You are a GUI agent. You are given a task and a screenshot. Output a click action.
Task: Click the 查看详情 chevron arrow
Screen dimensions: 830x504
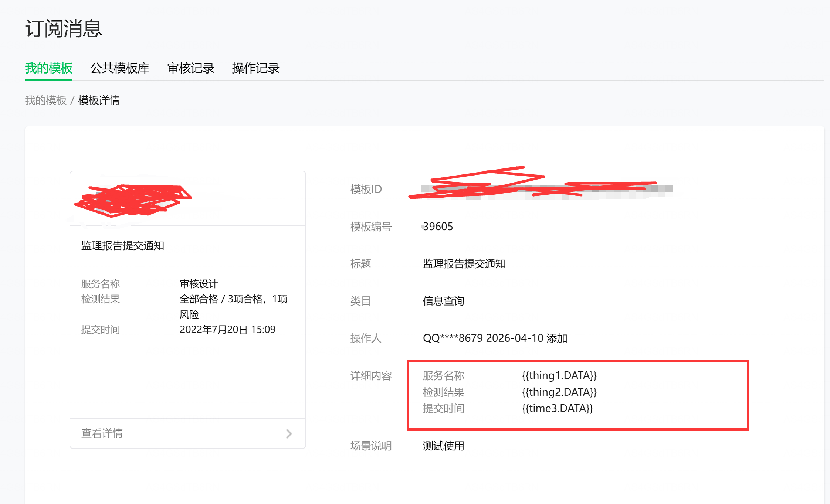(289, 433)
